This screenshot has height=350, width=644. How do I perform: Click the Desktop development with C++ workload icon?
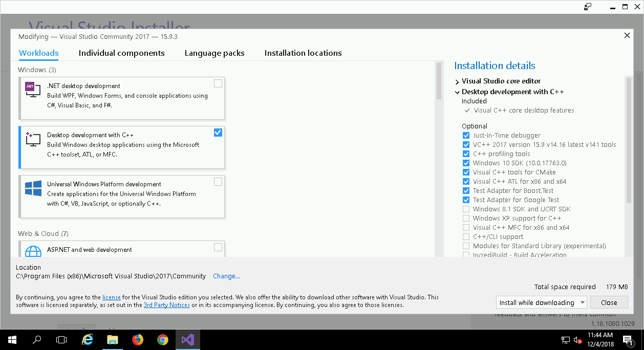click(33, 139)
